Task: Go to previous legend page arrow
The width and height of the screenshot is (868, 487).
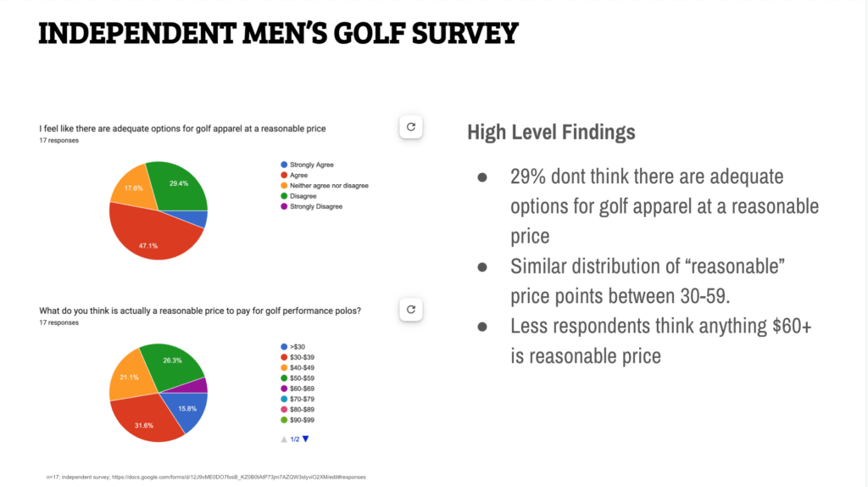Action: 282,439
